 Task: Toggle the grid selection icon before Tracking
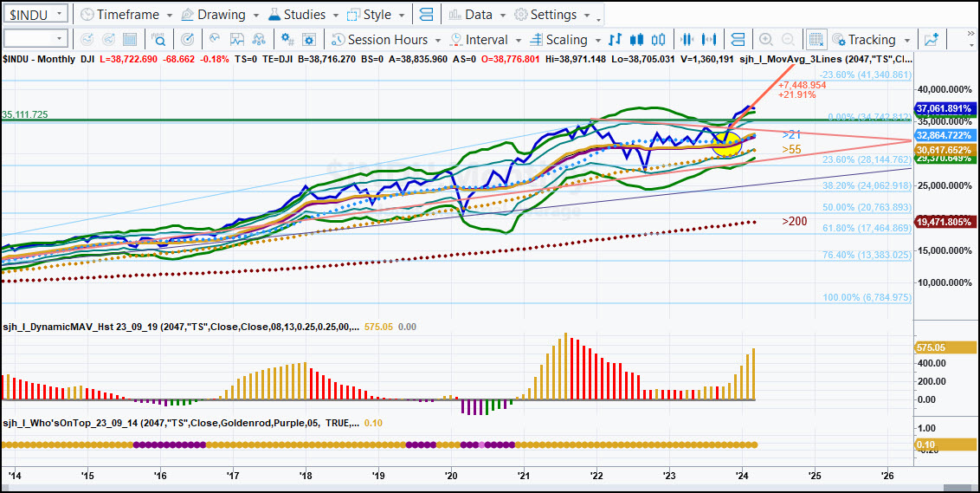816,39
